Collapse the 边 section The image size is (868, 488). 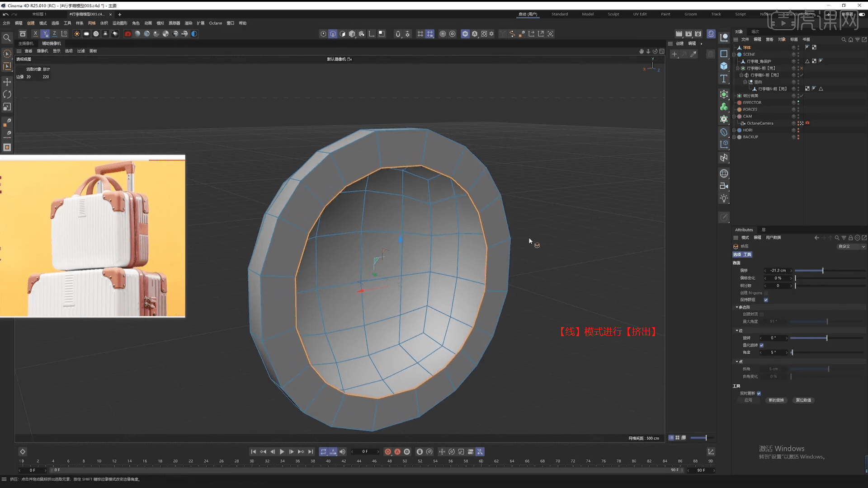pos(737,331)
